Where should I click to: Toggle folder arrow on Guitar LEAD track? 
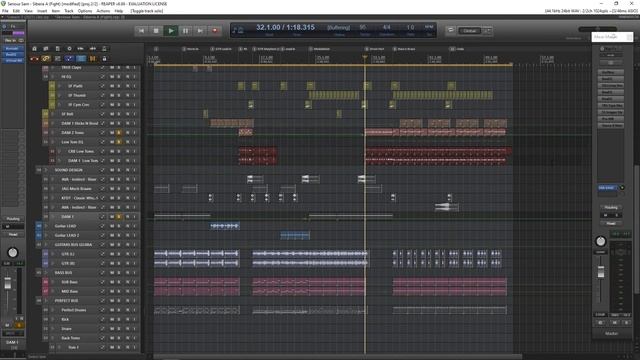point(46,226)
